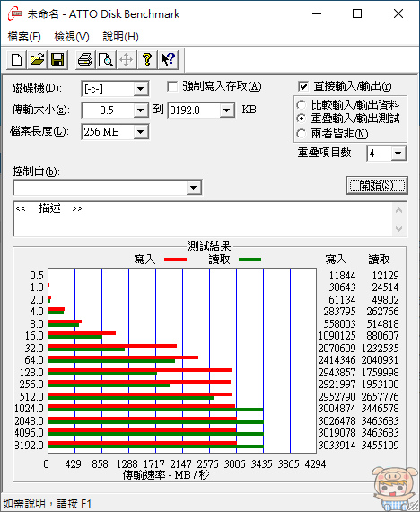This screenshot has width=420, height=512.
Task: Click the write value 2070609
Action: [337, 349]
